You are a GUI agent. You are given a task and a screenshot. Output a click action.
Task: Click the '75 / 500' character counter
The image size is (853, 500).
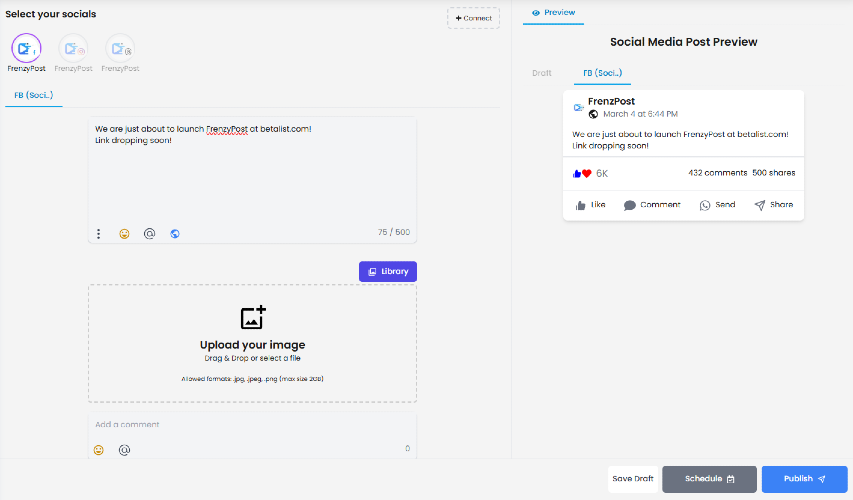pyautogui.click(x=394, y=232)
